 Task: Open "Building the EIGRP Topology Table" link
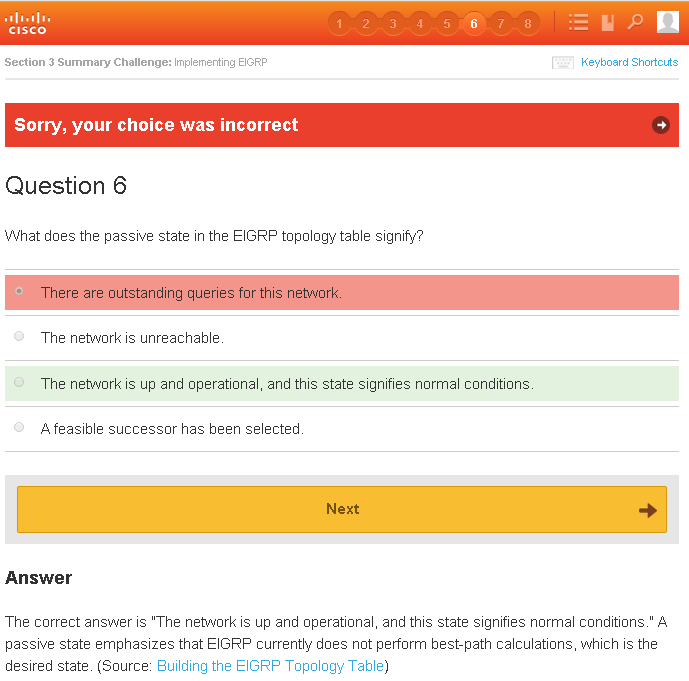(270, 666)
